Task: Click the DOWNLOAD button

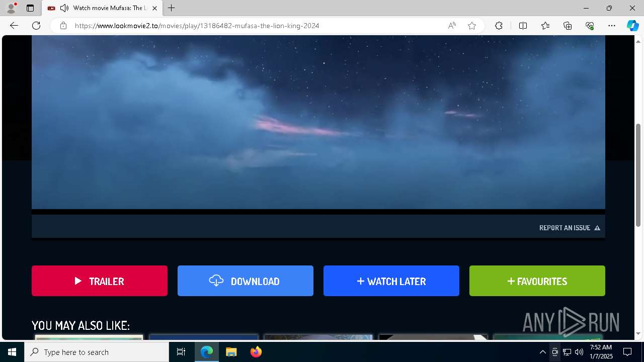Action: [x=246, y=281]
